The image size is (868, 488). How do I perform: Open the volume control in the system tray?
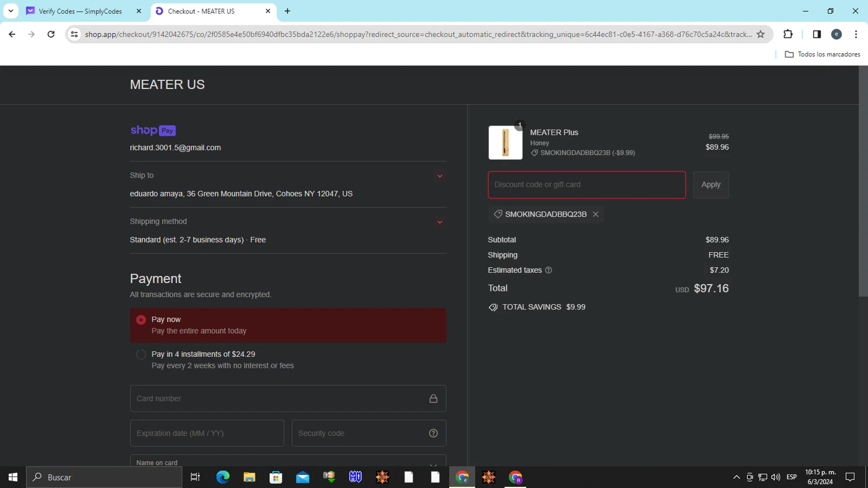point(776,477)
